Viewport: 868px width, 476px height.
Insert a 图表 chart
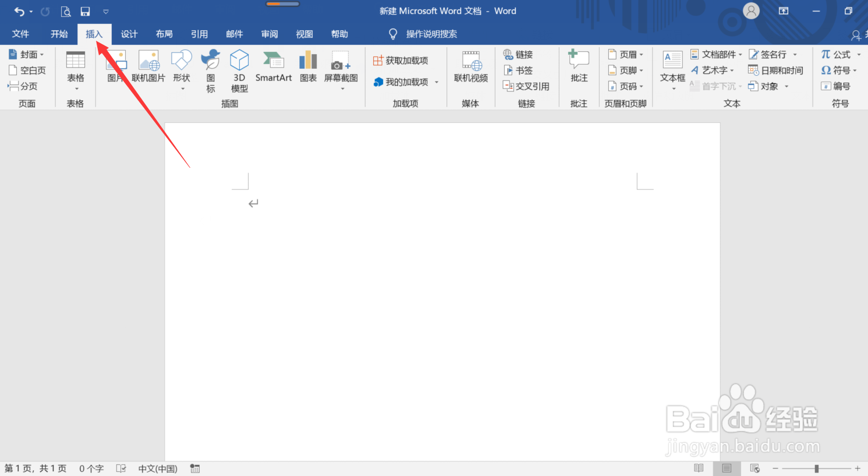pyautogui.click(x=308, y=66)
